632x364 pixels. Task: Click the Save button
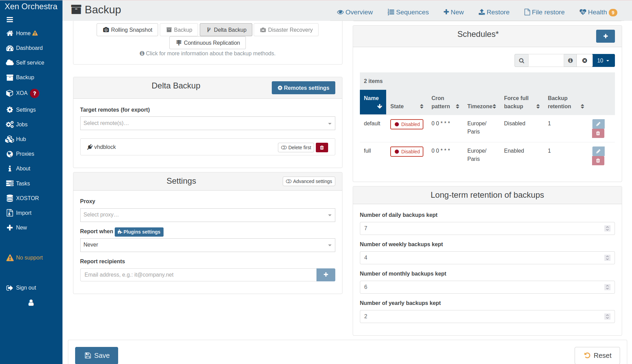tap(97, 355)
